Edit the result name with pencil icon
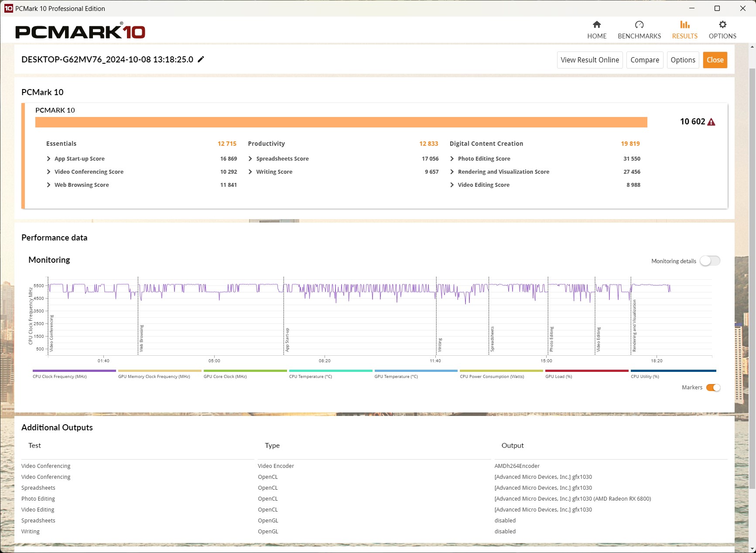This screenshot has width=756, height=553. click(201, 59)
